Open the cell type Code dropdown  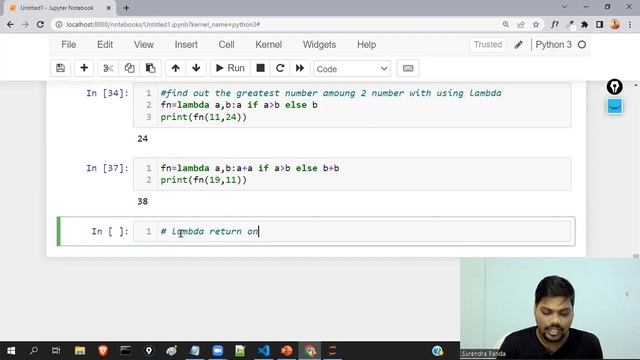tap(352, 69)
